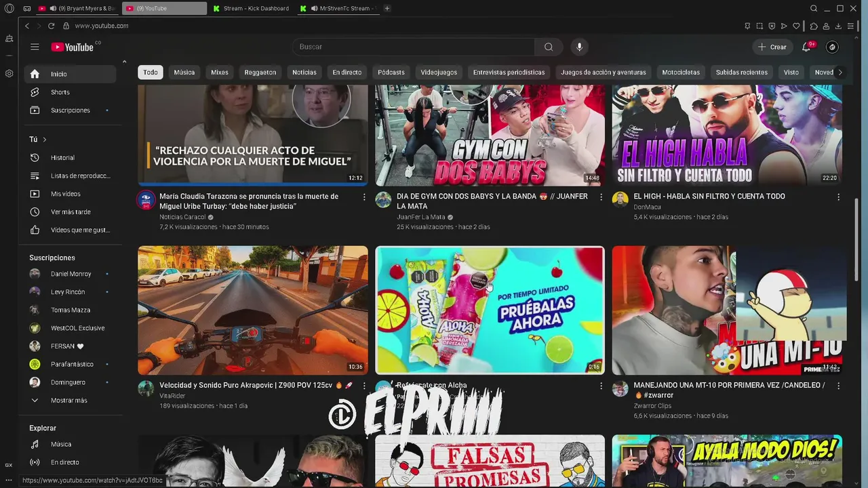
Task: Play the Aloha popsicle ad thumbnail
Action: click(x=490, y=310)
